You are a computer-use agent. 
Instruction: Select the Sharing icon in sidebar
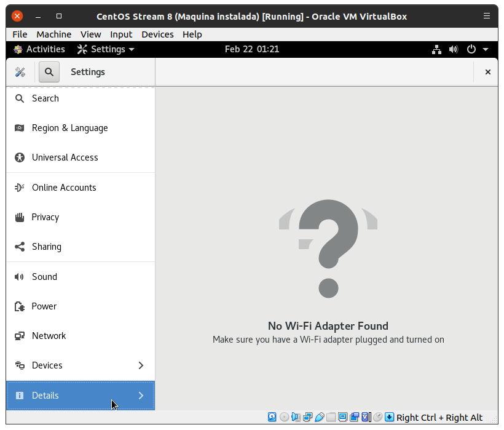pos(20,247)
